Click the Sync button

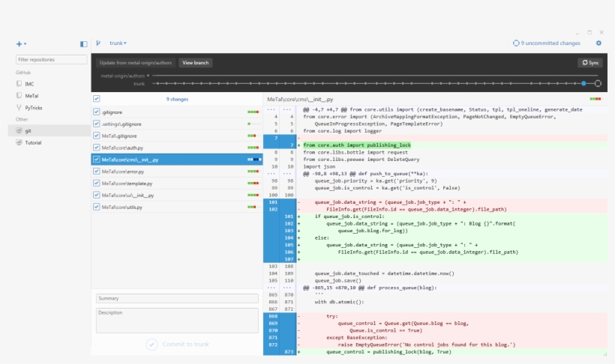pyautogui.click(x=590, y=63)
